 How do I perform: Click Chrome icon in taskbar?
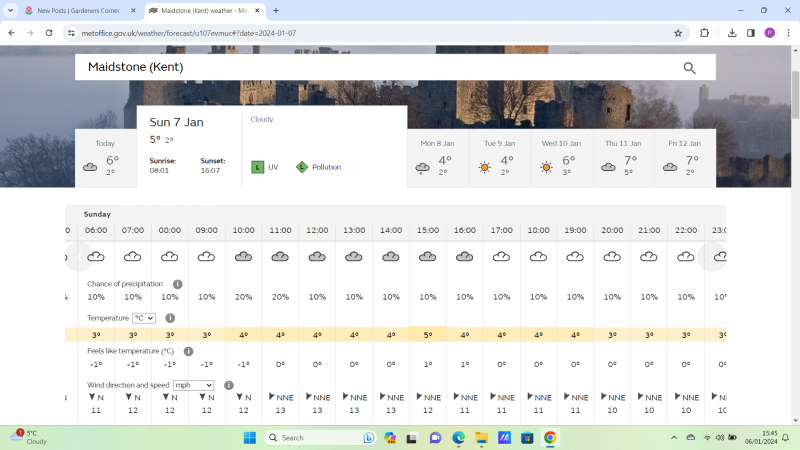click(550, 438)
